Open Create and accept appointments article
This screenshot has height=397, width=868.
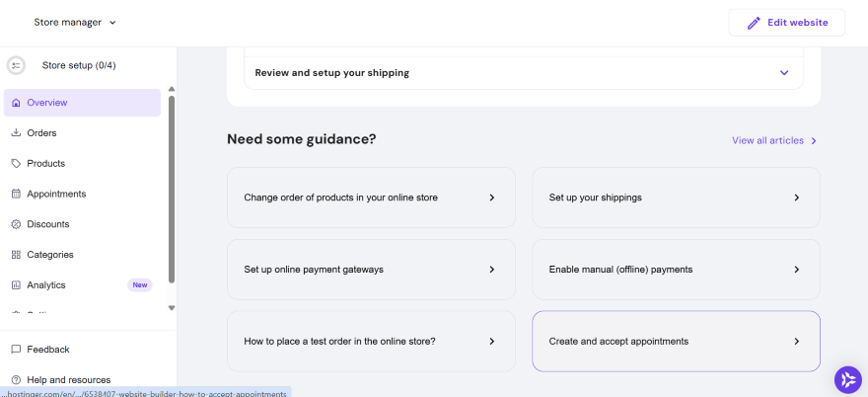[x=676, y=342]
